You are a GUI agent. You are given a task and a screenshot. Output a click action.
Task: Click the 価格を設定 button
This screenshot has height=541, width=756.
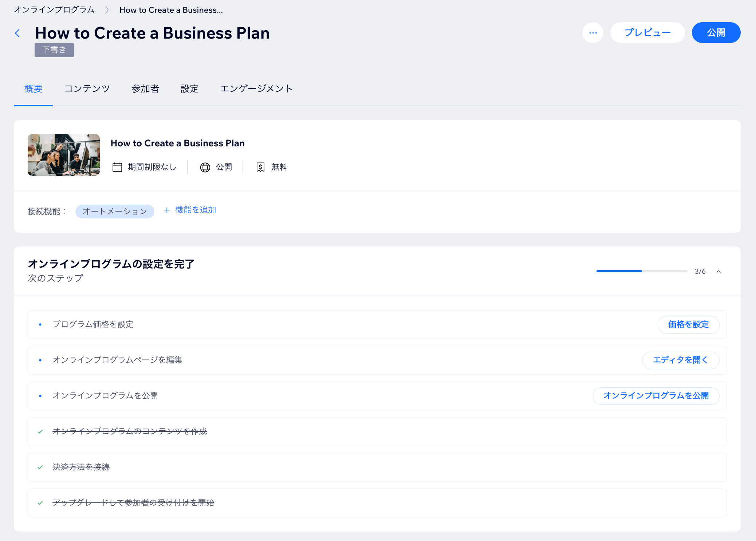point(688,324)
